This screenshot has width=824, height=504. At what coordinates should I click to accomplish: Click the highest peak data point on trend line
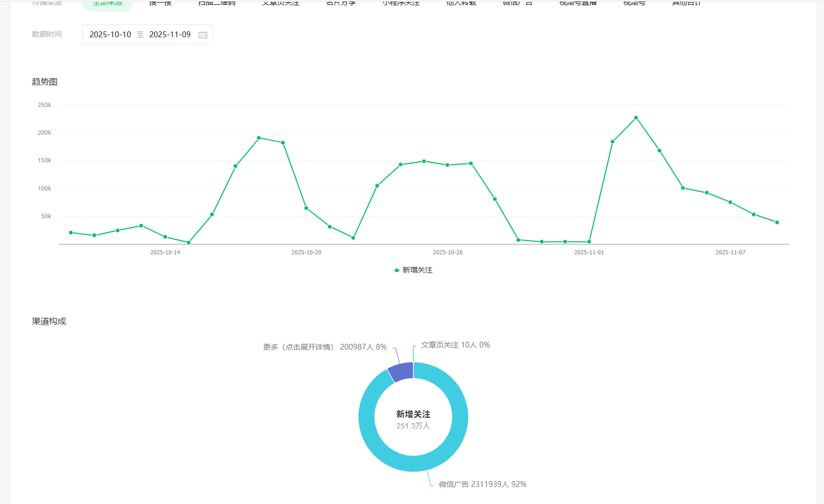[x=635, y=118]
